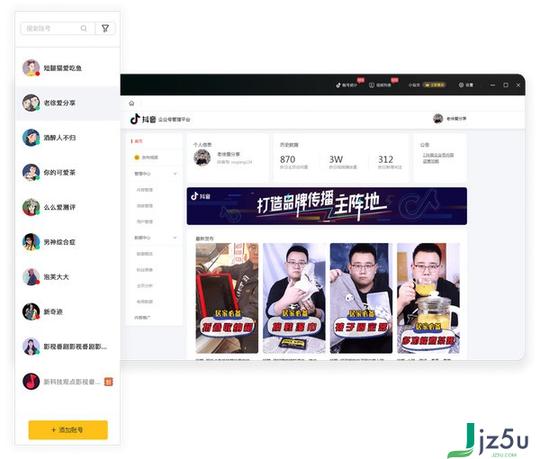
Task: Click avatar of 酒醉人不归 account
Action: (31, 138)
